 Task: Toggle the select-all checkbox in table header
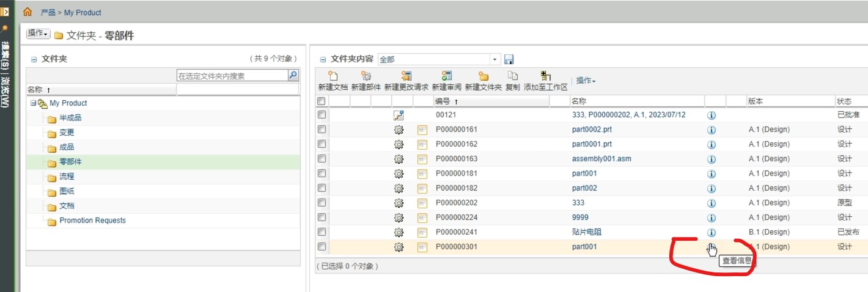pos(322,101)
